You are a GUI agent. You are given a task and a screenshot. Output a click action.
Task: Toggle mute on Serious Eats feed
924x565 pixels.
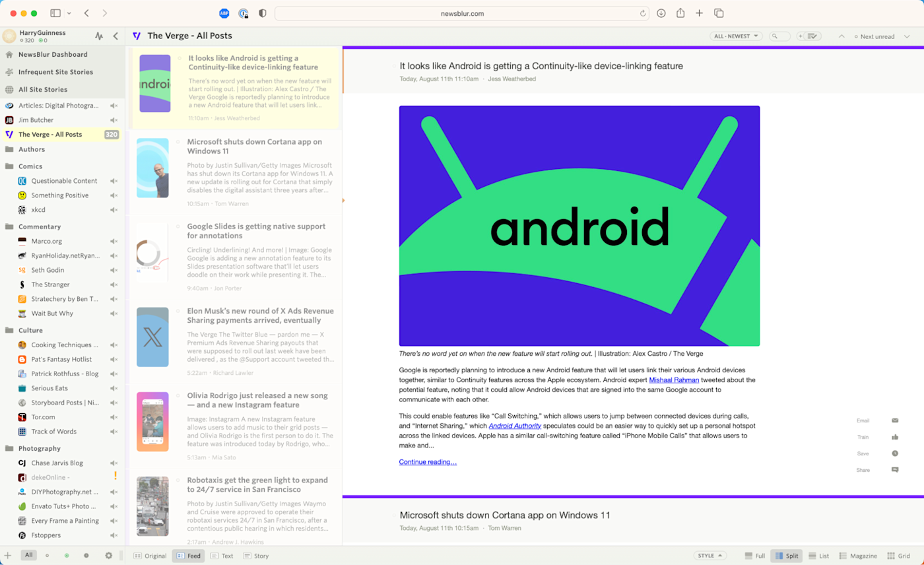click(114, 388)
